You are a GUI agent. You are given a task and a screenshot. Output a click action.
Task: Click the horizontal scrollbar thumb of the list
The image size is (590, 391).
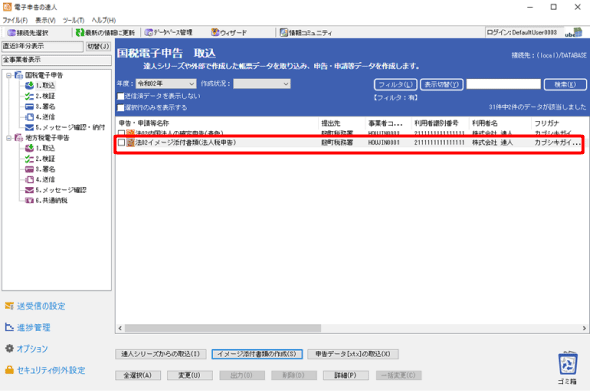[x=223, y=328]
